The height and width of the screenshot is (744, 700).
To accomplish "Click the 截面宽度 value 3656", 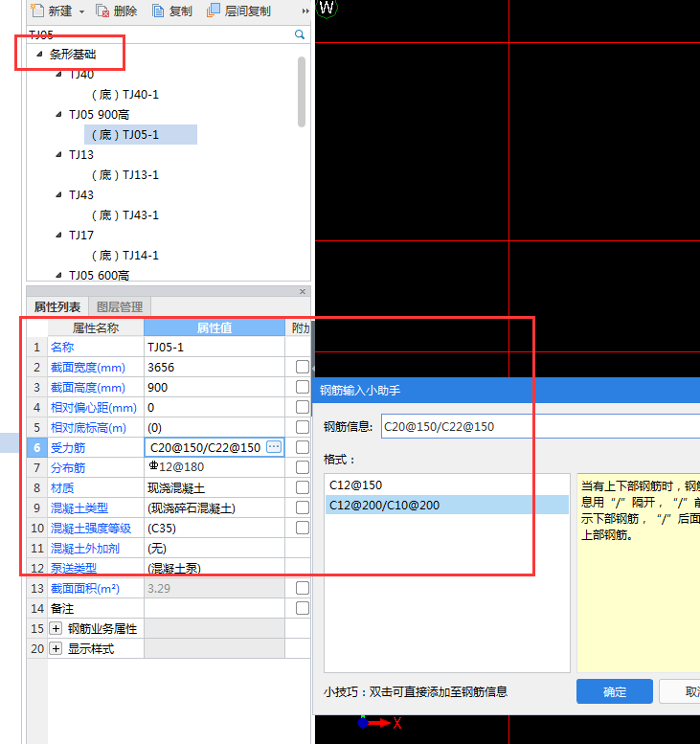I will pyautogui.click(x=215, y=368).
